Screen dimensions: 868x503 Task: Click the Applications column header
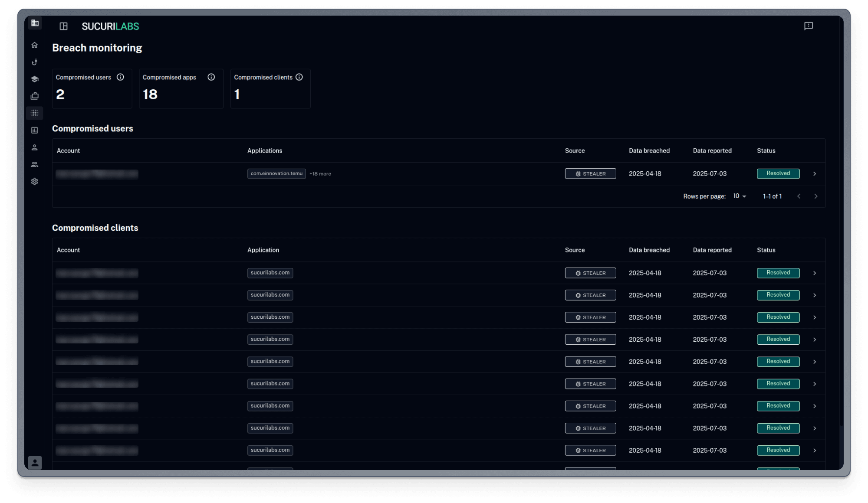(x=265, y=151)
